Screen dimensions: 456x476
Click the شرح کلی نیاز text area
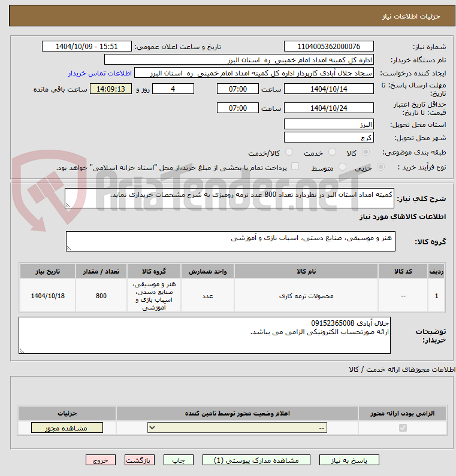[x=229, y=198]
